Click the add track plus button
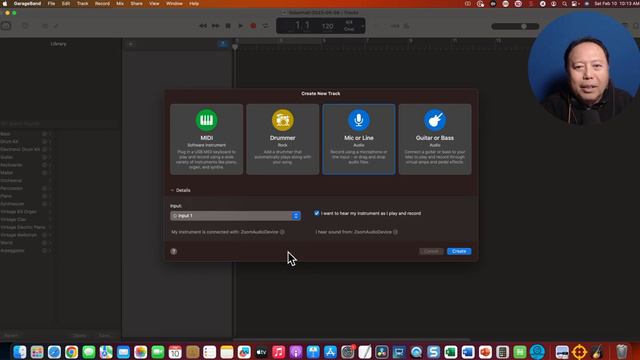 coord(131,44)
